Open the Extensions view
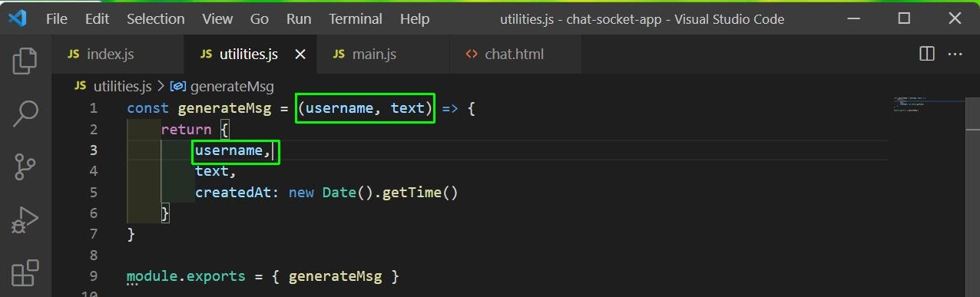Image resolution: width=980 pixels, height=297 pixels. point(25,272)
